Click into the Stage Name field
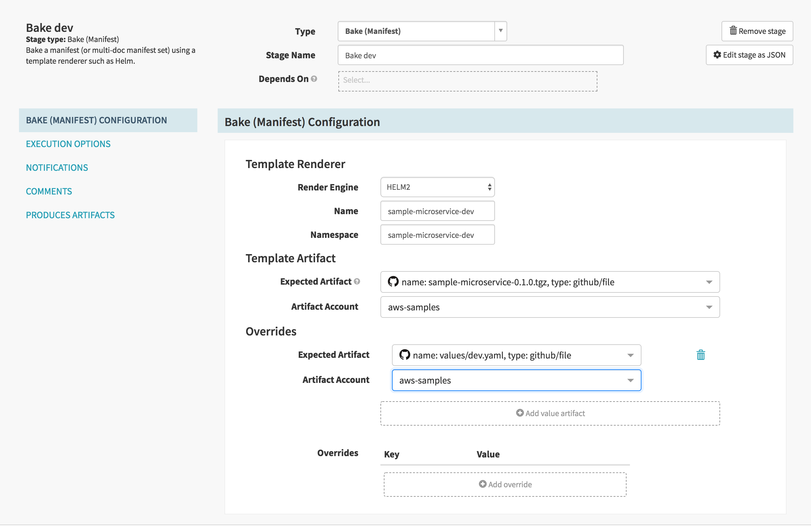Viewport: 811px width, 532px height. [480, 55]
